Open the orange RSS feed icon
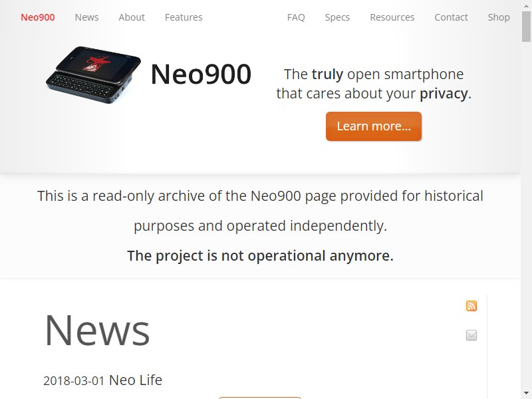The image size is (532, 399). pyautogui.click(x=471, y=306)
